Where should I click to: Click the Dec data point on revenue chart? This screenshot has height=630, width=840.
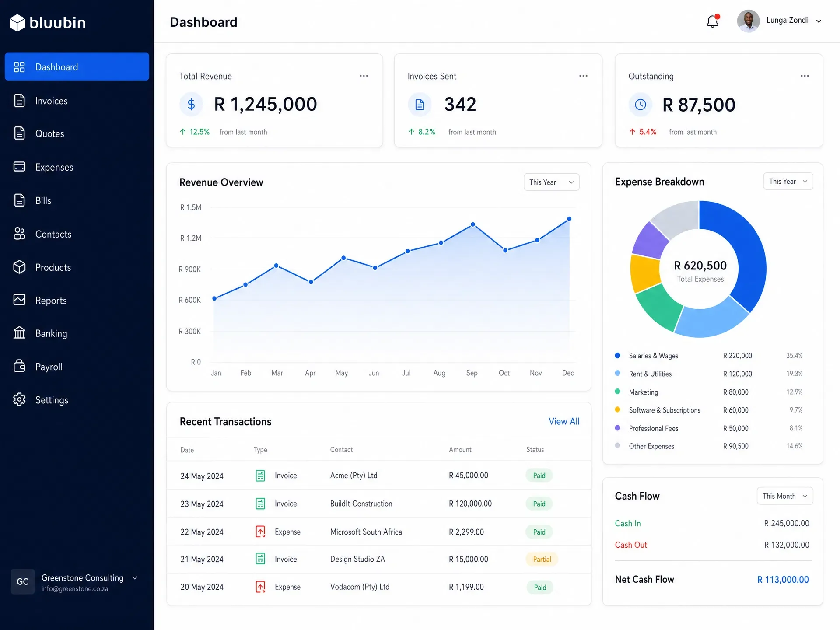click(569, 219)
